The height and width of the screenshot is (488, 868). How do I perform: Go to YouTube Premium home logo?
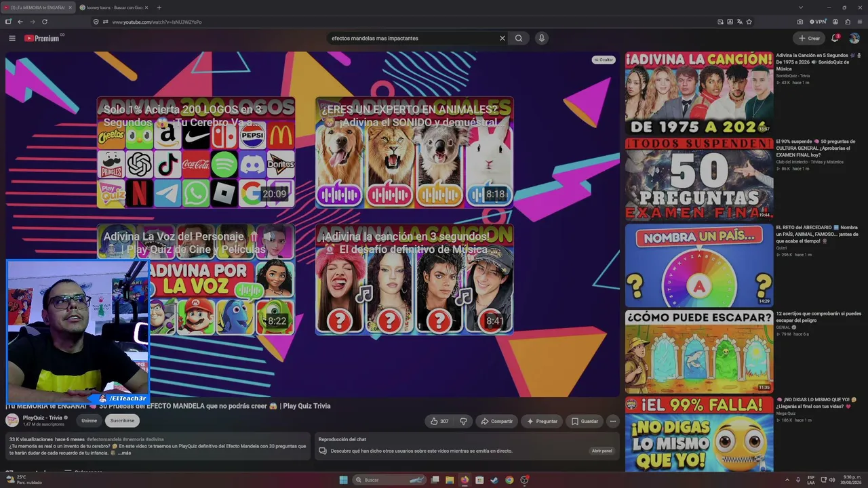(43, 38)
